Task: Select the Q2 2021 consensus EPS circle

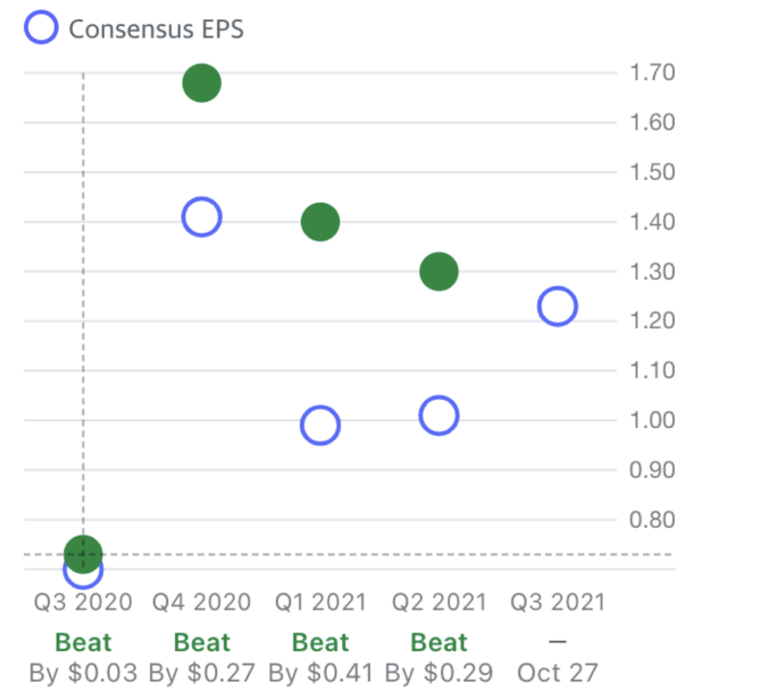Action: [x=439, y=415]
